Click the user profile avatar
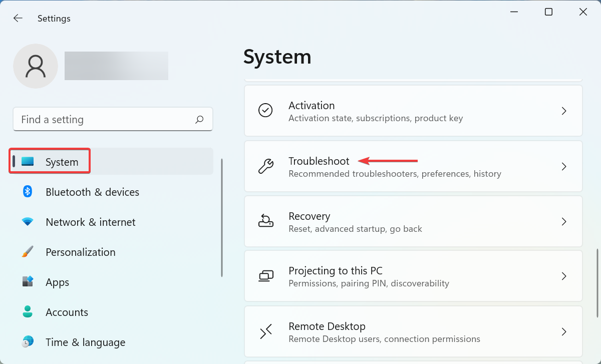Image resolution: width=601 pixels, height=364 pixels. [36, 66]
